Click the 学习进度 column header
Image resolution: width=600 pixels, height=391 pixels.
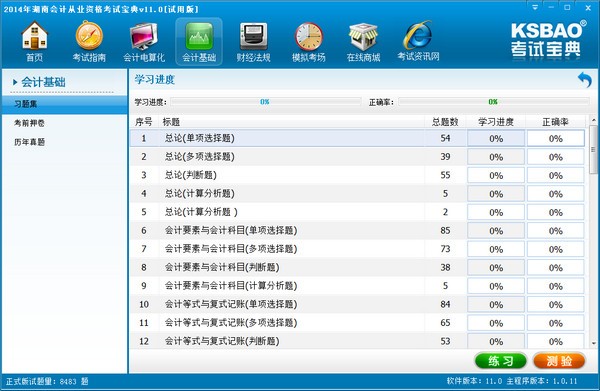pyautogui.click(x=496, y=122)
